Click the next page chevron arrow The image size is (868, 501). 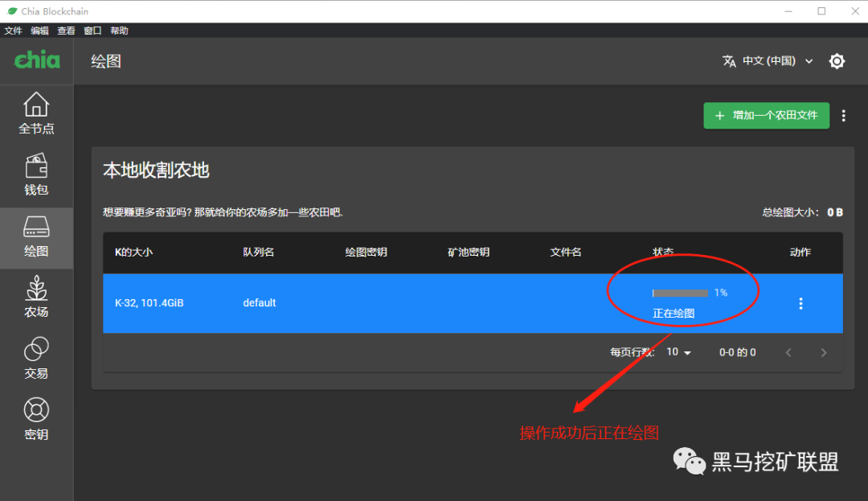pyautogui.click(x=823, y=351)
